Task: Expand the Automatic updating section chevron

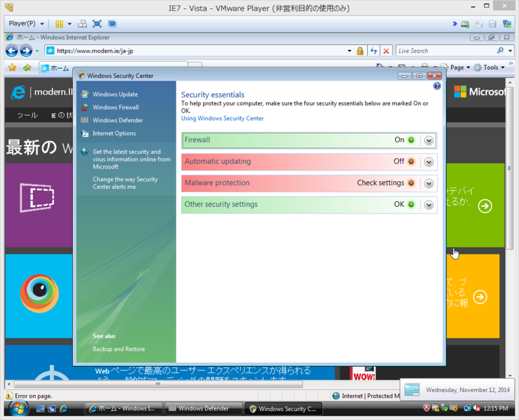Action: click(x=429, y=162)
